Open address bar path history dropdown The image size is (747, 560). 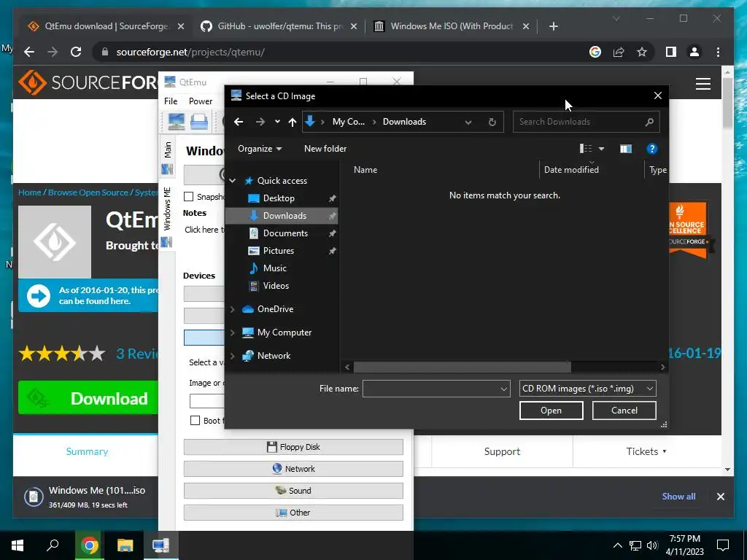coord(468,122)
